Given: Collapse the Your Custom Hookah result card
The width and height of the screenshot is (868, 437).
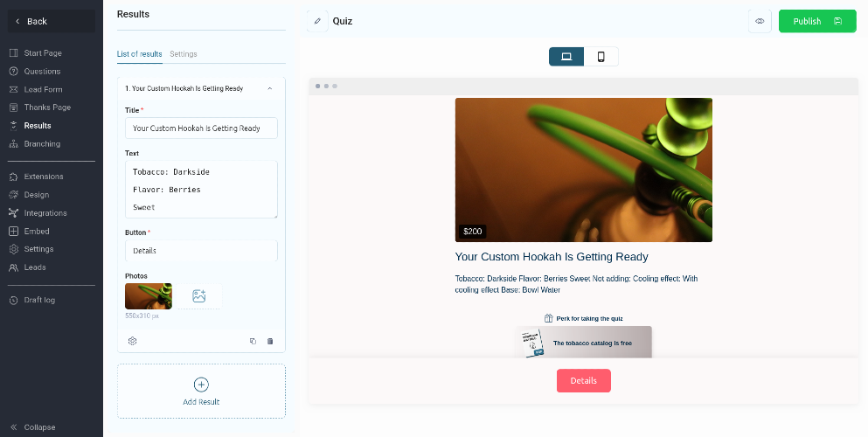Looking at the screenshot, I should [269, 88].
